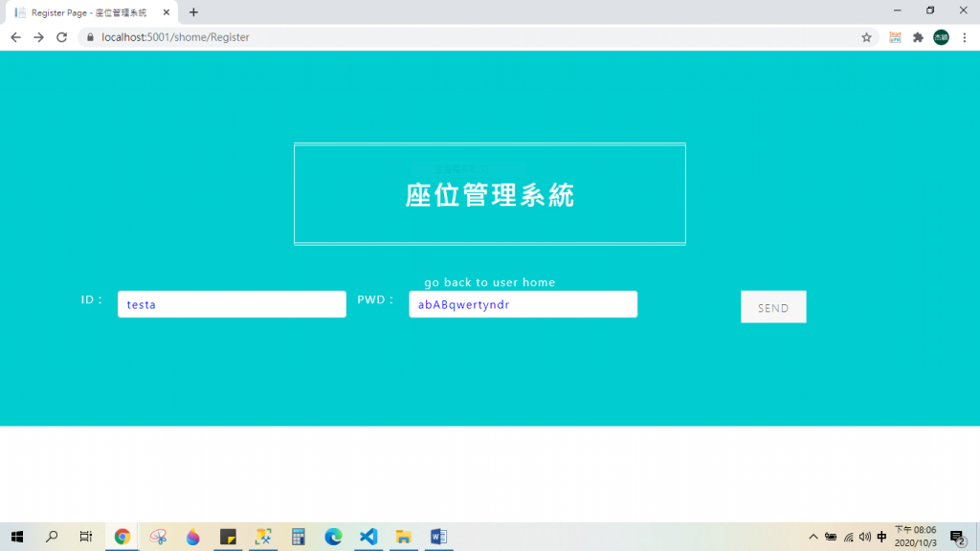The width and height of the screenshot is (980, 551).
Task: Reload the page with the refresh icon
Action: (61, 37)
